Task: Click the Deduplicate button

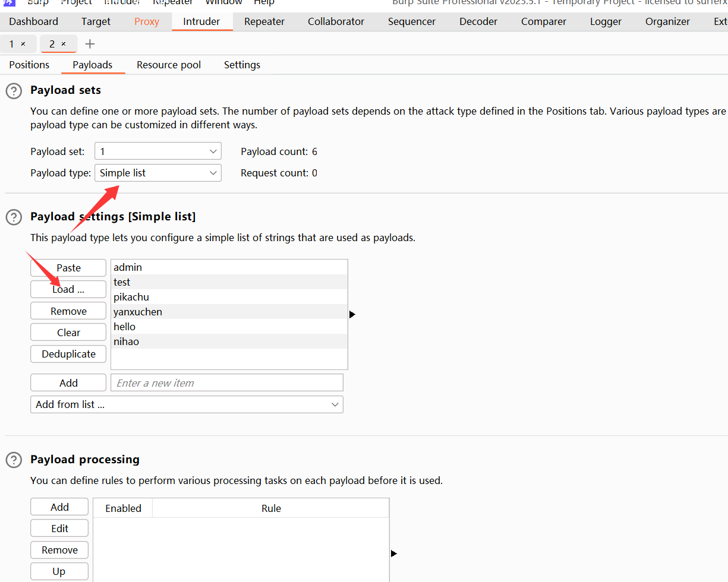Action: pyautogui.click(x=68, y=354)
